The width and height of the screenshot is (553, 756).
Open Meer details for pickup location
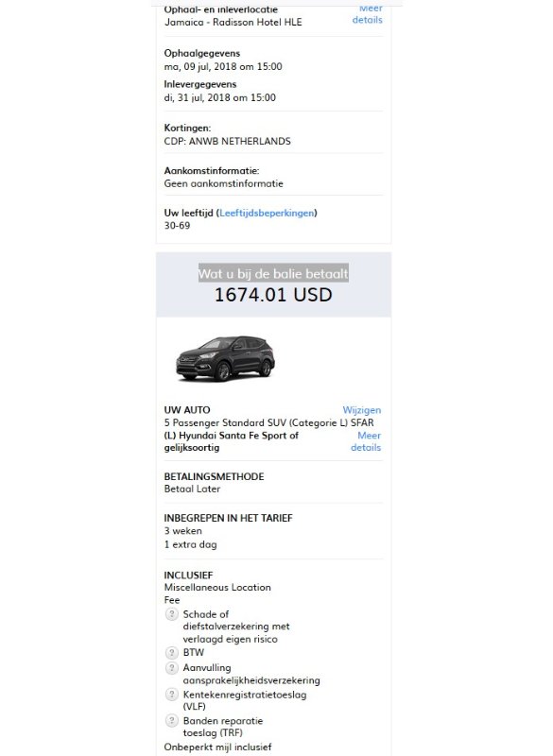[x=368, y=14]
